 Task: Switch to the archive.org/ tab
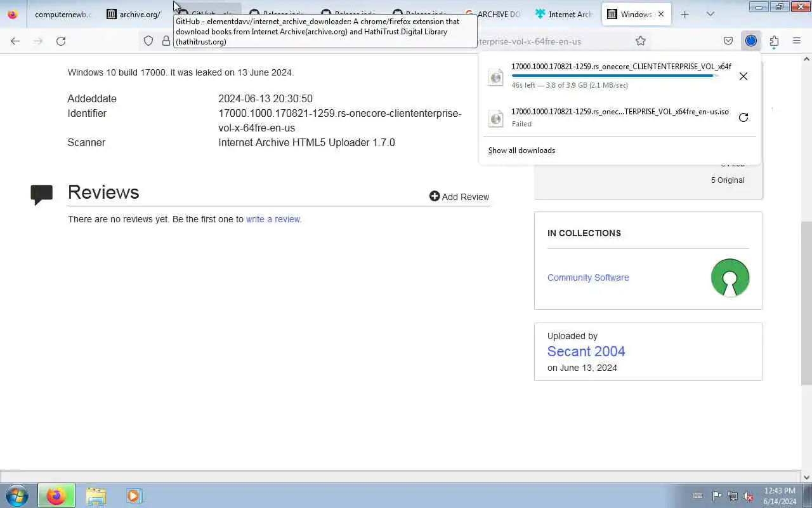(x=134, y=14)
